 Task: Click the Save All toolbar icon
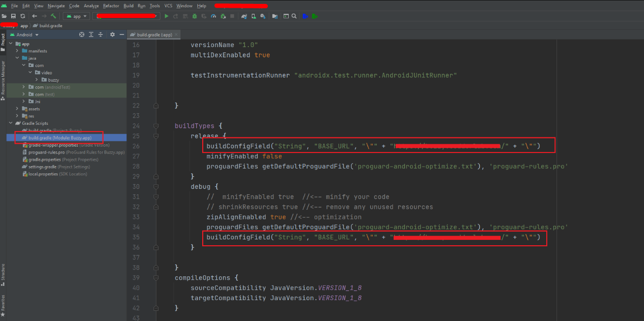(13, 16)
